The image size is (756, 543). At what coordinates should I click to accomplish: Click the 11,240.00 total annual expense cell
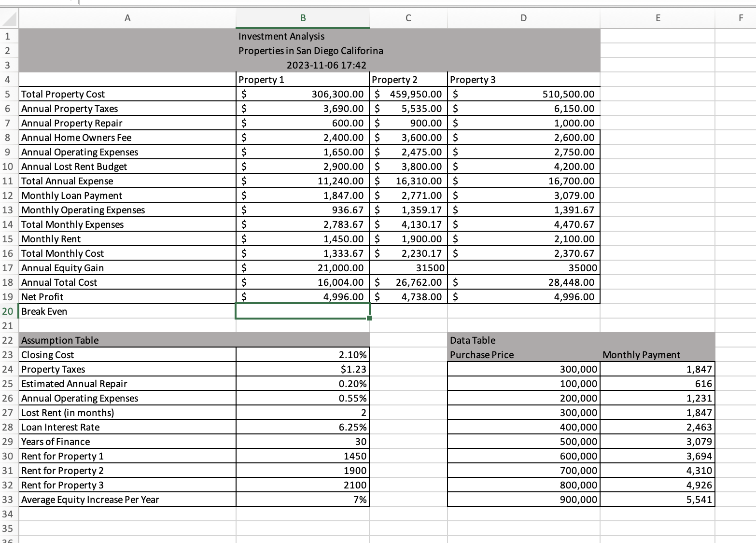303,181
